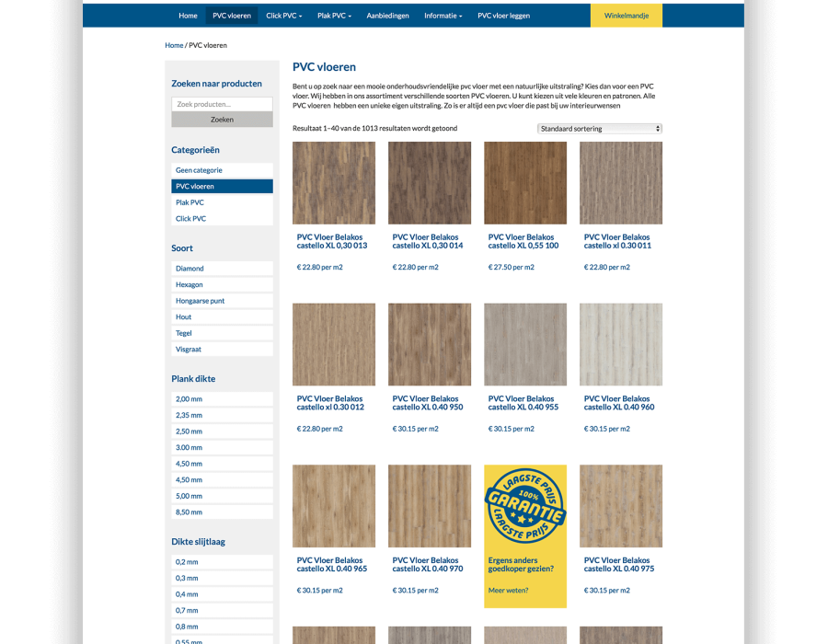Screen dimensions: 828x644
Task: Open the Standaard sortering dropdown
Action: (599, 129)
